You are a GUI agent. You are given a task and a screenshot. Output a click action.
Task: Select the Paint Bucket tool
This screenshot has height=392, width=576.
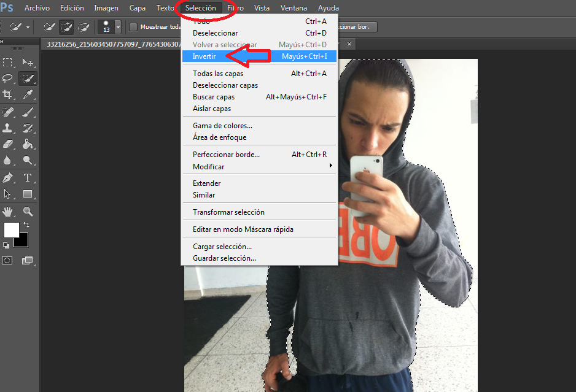point(28,144)
